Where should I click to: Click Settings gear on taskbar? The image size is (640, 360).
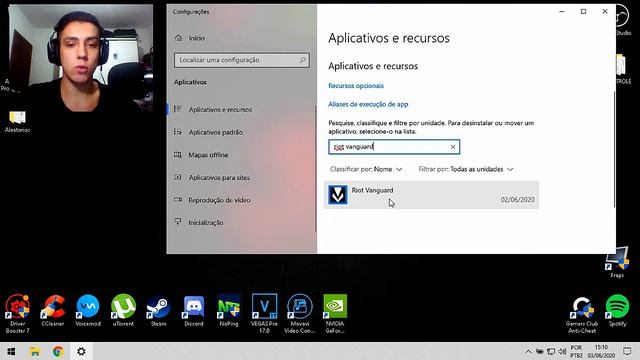[81, 351]
